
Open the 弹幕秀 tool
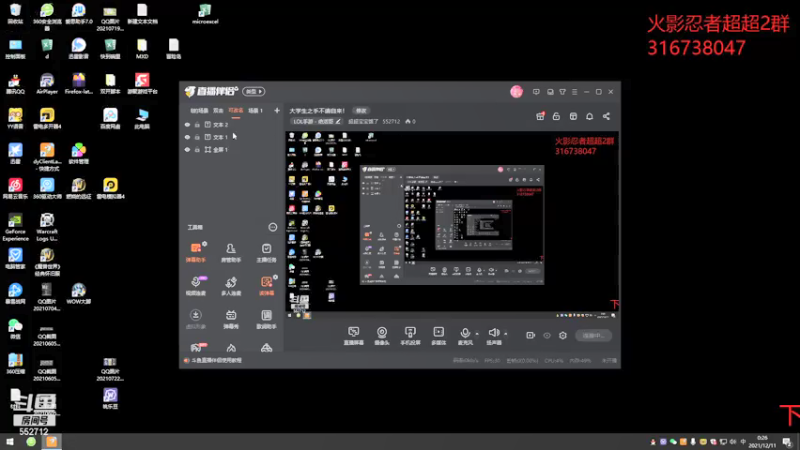[x=231, y=319]
